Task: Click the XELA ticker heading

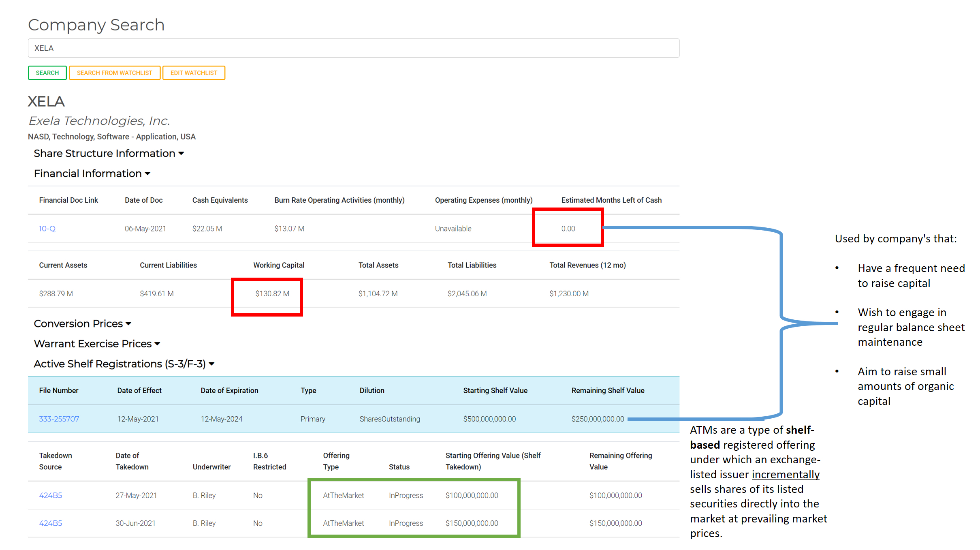Action: 46,101
